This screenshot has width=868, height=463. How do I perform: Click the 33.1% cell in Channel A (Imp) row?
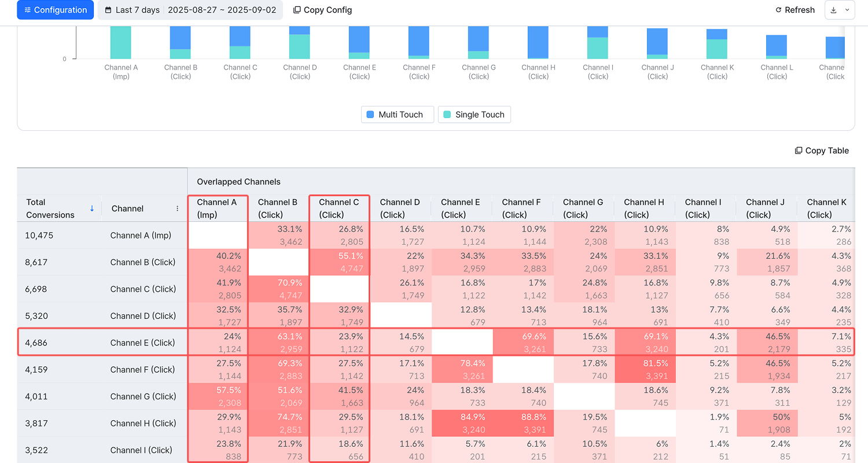(279, 236)
